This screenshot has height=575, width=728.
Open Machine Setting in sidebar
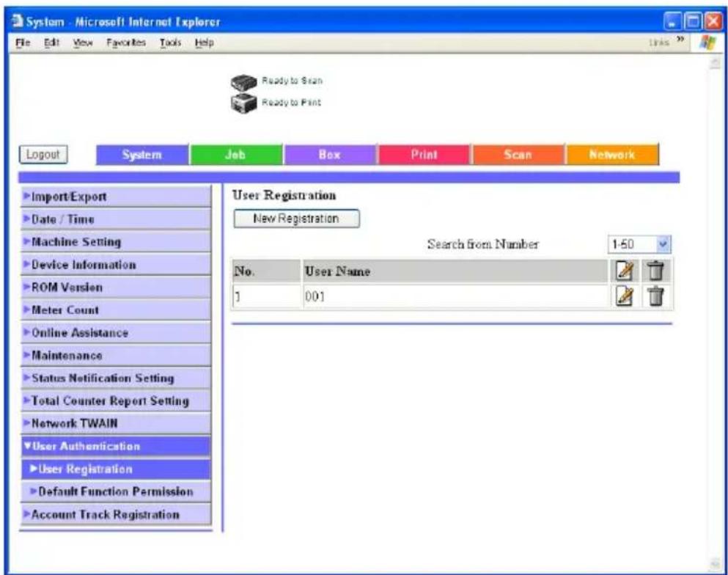click(x=116, y=242)
